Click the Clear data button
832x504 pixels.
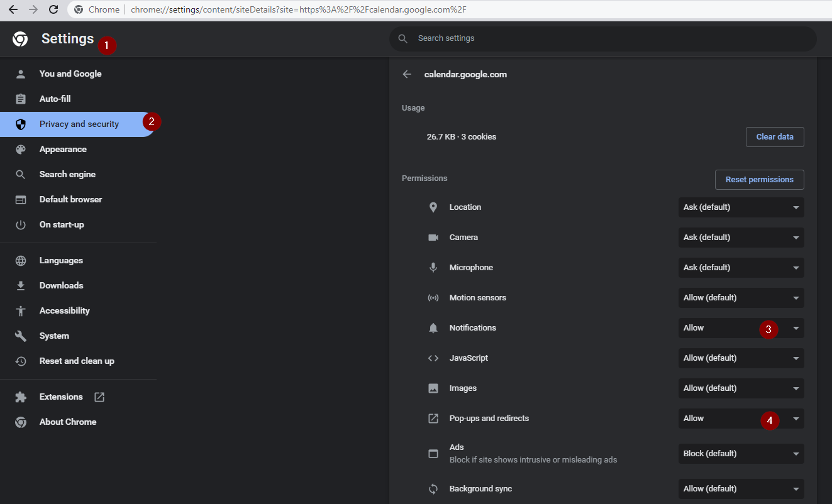[775, 136]
